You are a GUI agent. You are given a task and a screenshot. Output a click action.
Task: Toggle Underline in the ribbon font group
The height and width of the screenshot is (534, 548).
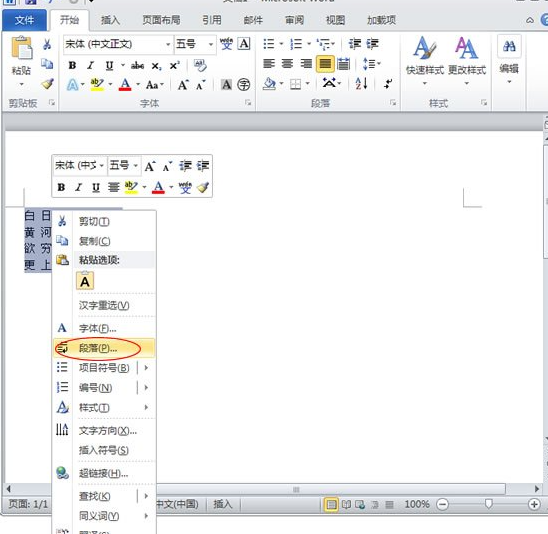[109, 66]
